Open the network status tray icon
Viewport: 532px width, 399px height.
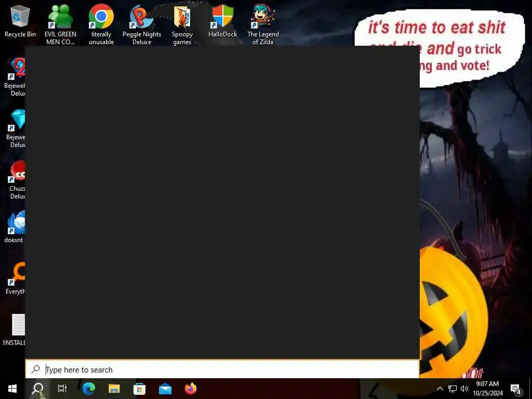point(453,389)
